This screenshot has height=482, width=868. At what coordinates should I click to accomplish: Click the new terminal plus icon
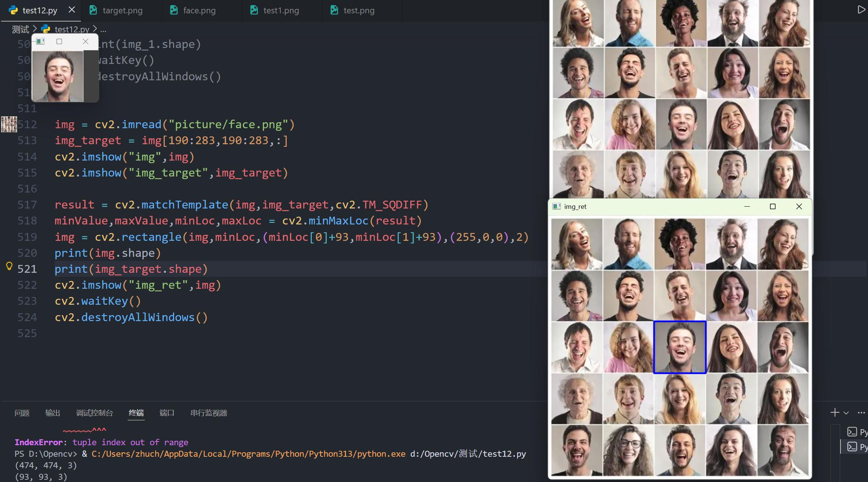835,413
